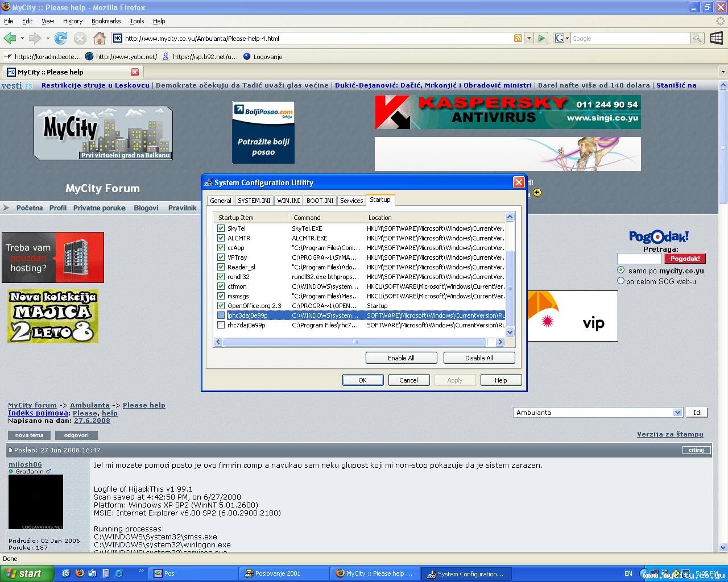This screenshot has height=582, width=728.
Task: Open the Windows Start menu
Action: tap(27, 573)
